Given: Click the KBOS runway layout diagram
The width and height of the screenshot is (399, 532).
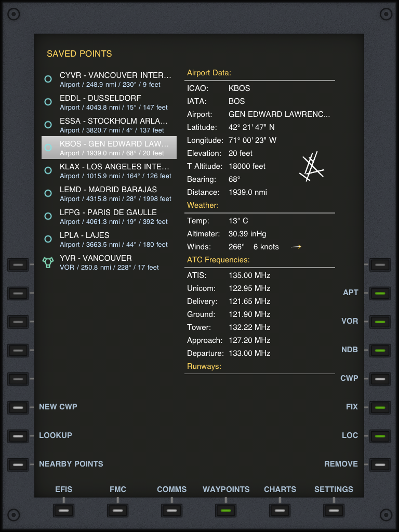Looking at the screenshot, I should point(312,167).
